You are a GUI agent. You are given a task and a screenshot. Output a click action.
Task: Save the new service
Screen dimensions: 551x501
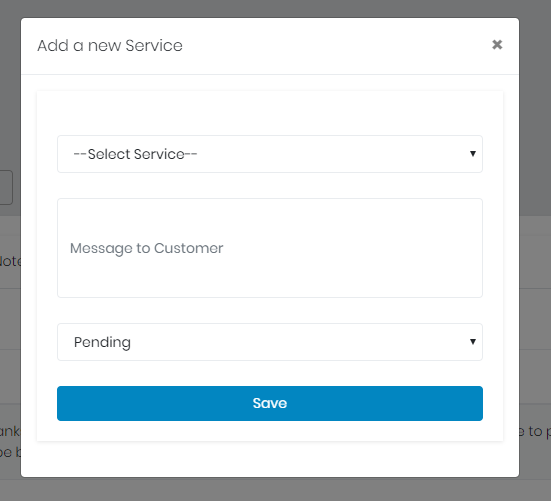click(x=270, y=403)
